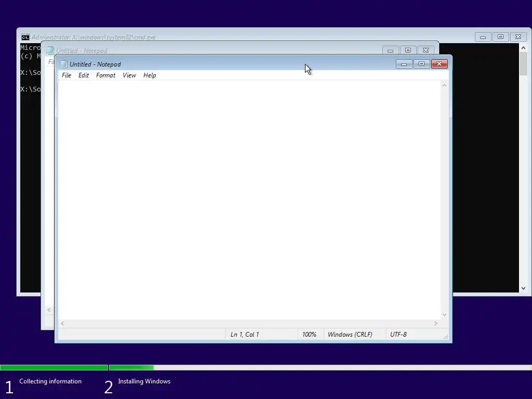Maximize the background Notepad window
This screenshot has width=532, height=399.
coord(408,50)
